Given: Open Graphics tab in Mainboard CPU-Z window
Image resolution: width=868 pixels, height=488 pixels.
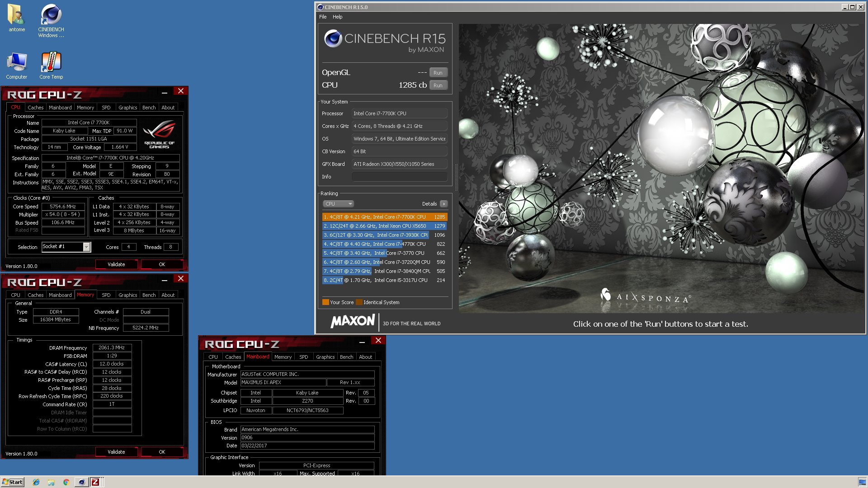Looking at the screenshot, I should [x=325, y=357].
